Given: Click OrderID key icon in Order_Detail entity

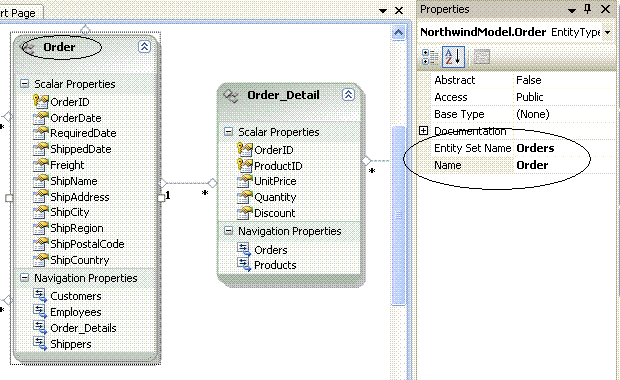Looking at the screenshot, I should tap(244, 149).
